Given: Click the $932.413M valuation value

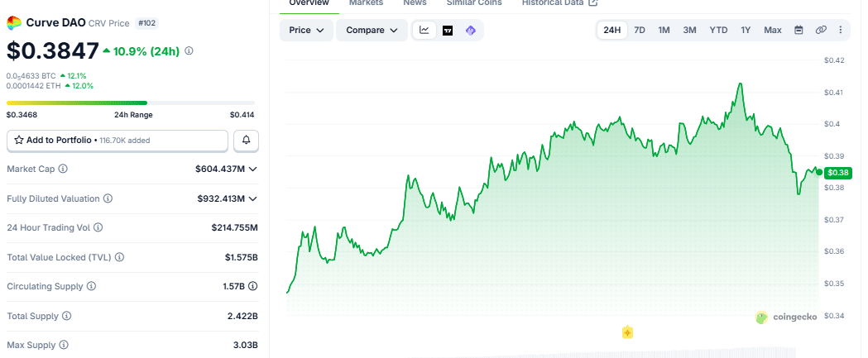Looking at the screenshot, I should point(221,198).
